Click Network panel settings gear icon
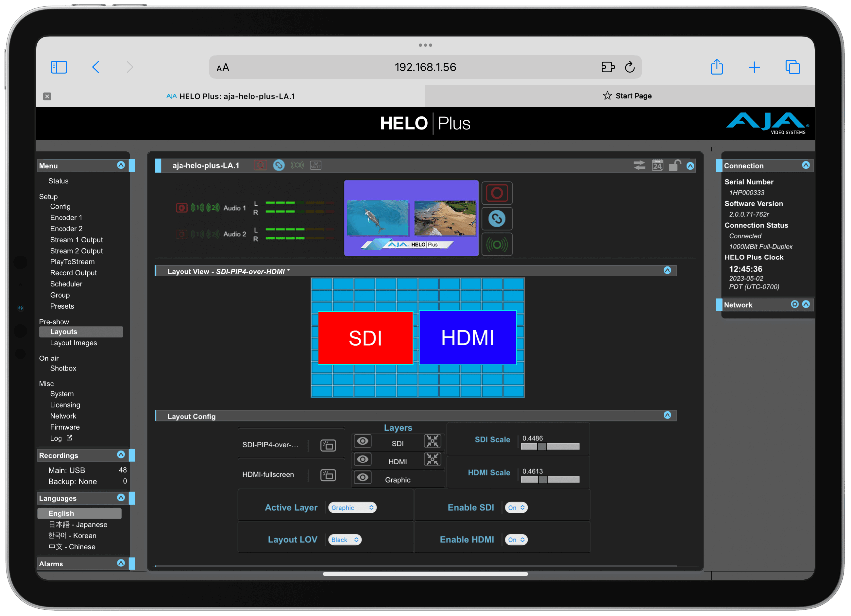Image resolution: width=851 pixels, height=616 pixels. coord(794,304)
